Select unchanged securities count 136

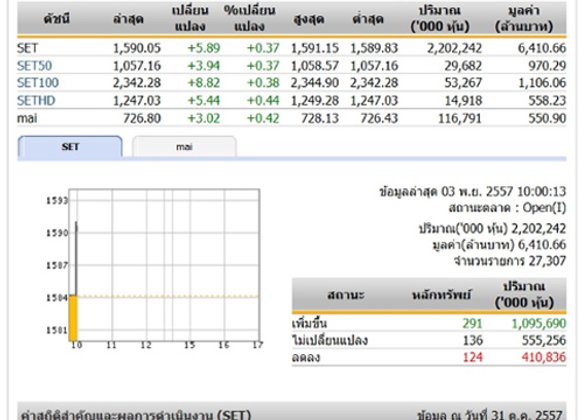[x=472, y=340]
